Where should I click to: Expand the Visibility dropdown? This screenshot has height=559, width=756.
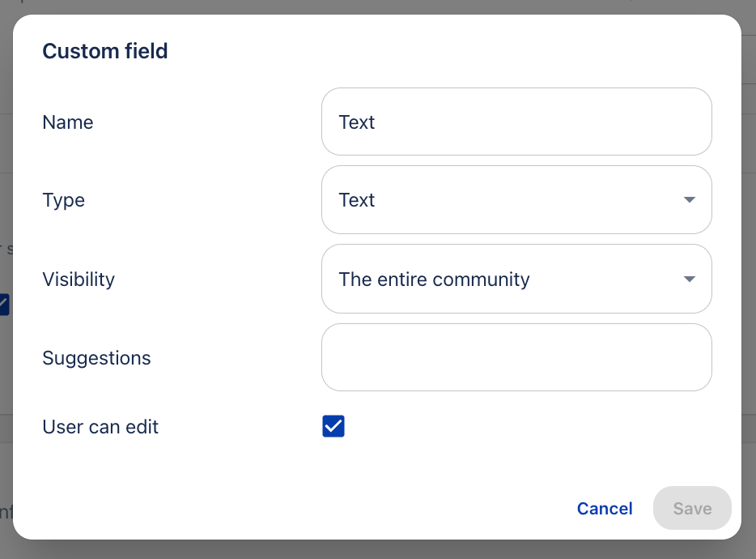[516, 279]
